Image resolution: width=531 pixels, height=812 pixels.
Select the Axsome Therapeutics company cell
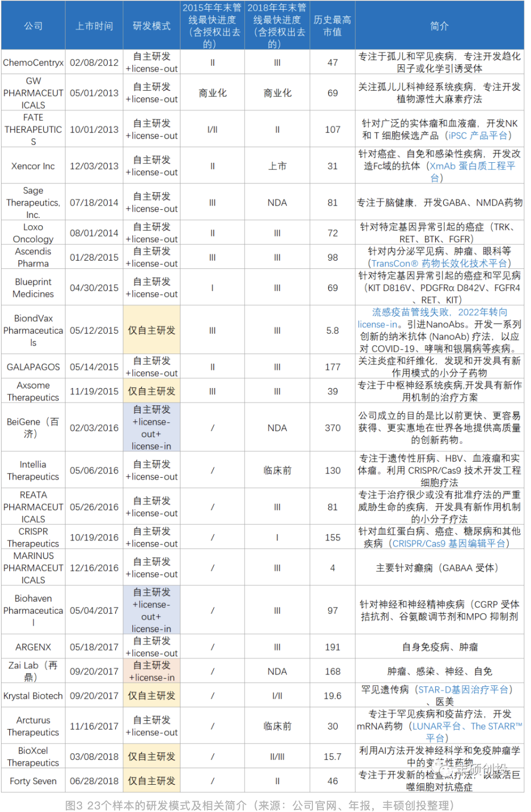[34, 391]
